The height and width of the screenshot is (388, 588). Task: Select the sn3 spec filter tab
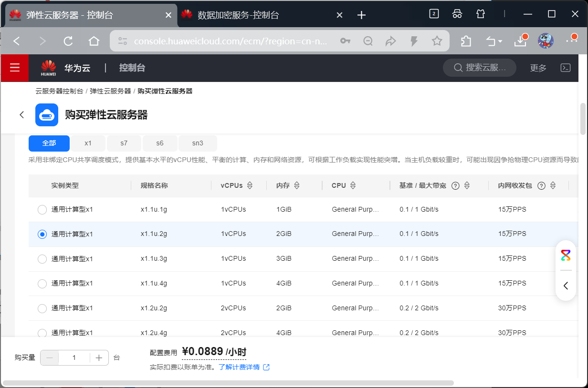pyautogui.click(x=198, y=143)
